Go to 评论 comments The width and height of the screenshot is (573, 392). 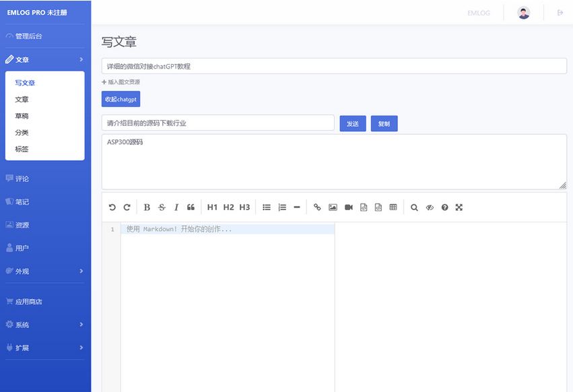(18, 178)
